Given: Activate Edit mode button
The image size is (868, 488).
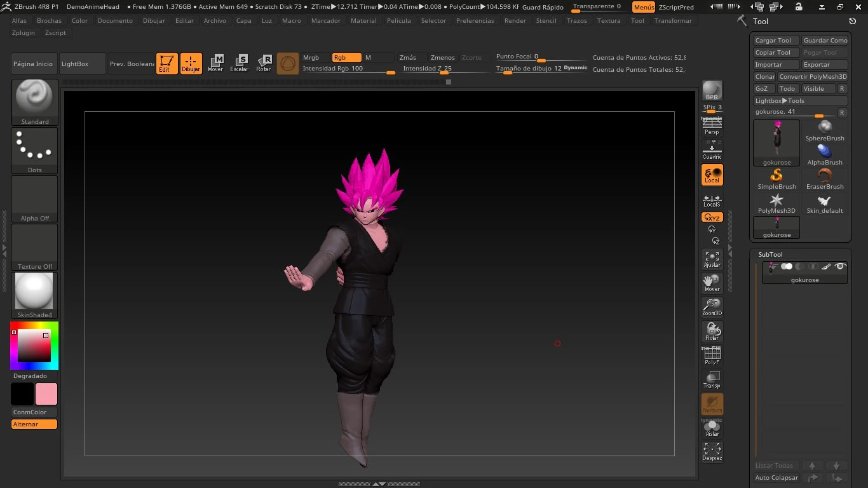Looking at the screenshot, I should pyautogui.click(x=166, y=64).
